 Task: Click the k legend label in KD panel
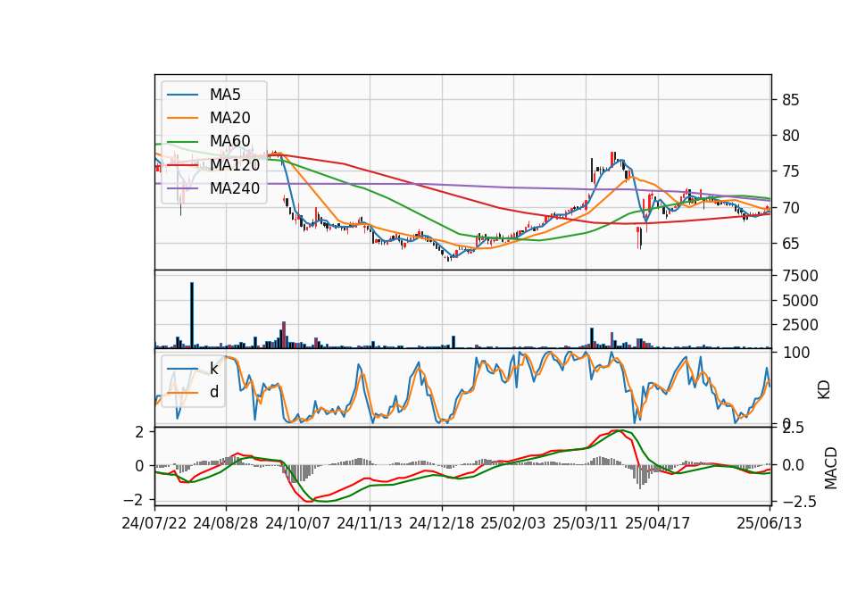tap(213, 369)
